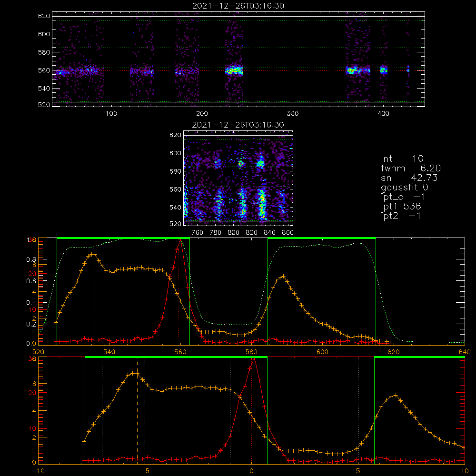This screenshot has height=476, width=476.
Task: Click the x-axis label 640 of the profile plot
Action: 465,352
